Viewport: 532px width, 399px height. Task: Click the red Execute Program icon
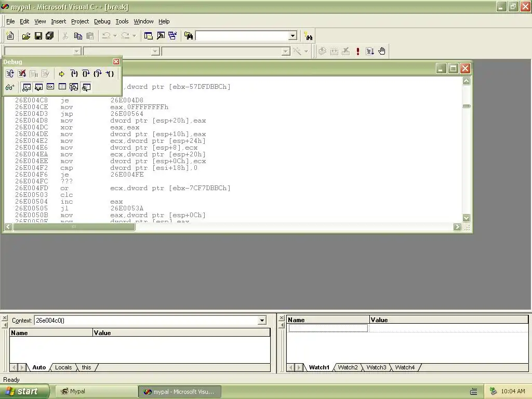357,51
